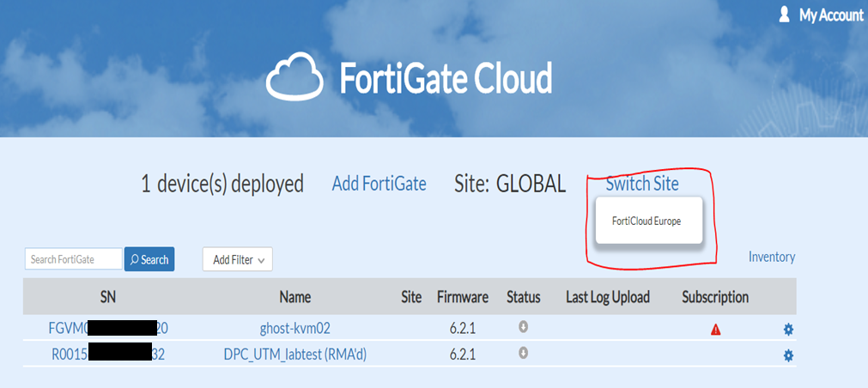Open the DPC_UTM_labtest (RMA'd) device link
The height and width of the screenshot is (388, 868).
click(x=294, y=354)
